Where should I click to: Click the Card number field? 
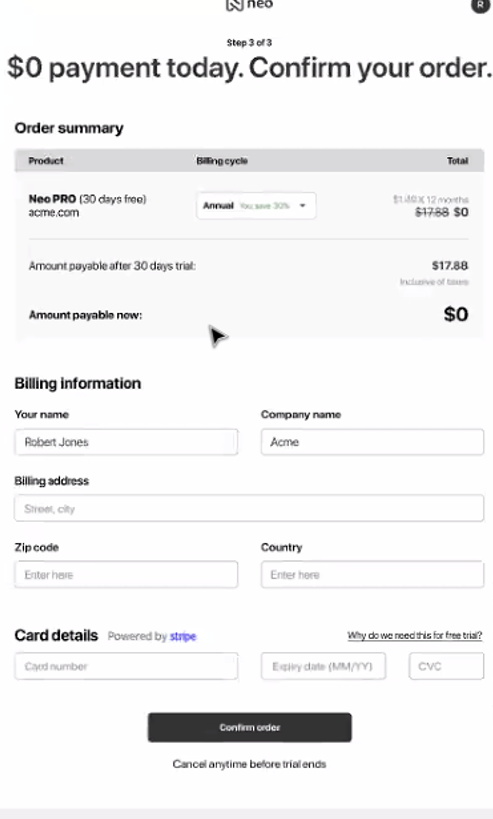pyautogui.click(x=126, y=666)
